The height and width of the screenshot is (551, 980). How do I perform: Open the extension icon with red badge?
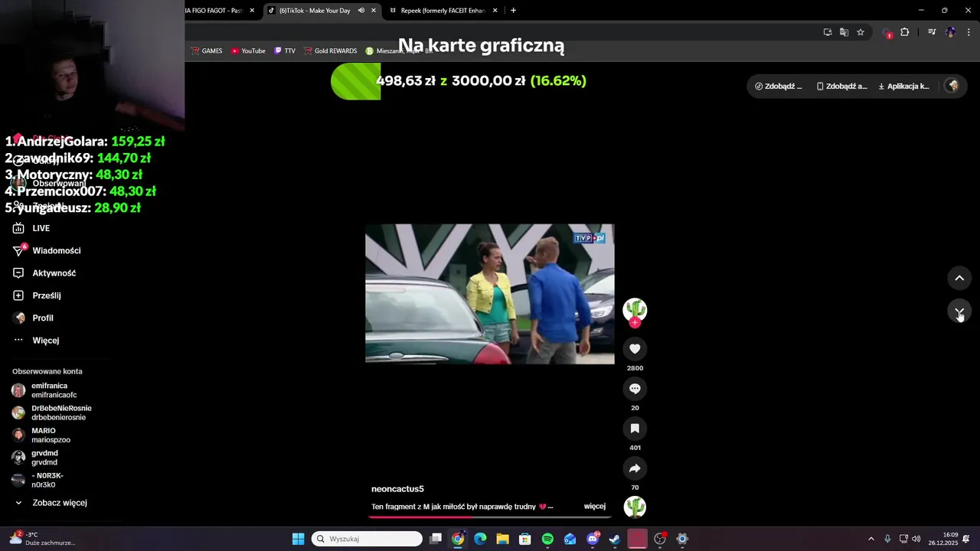(887, 33)
